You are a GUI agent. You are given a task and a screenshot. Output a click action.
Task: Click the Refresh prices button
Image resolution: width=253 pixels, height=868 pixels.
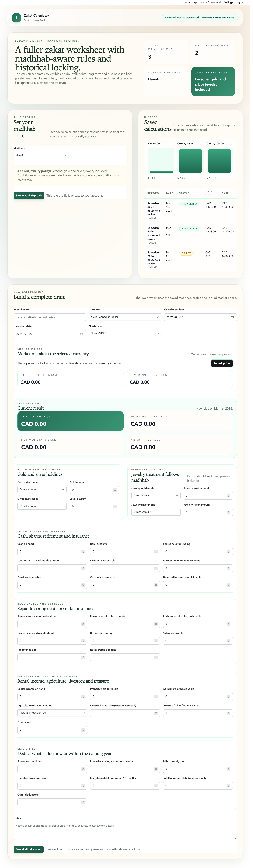222,363
